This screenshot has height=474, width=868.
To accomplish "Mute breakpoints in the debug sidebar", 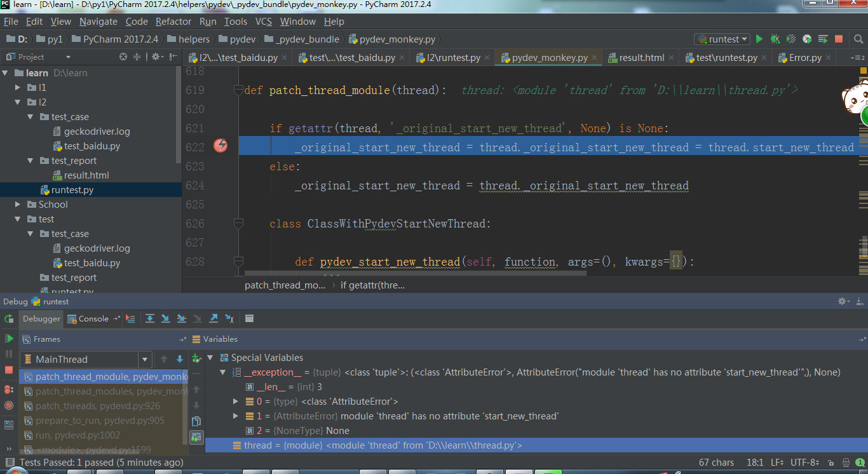I will pyautogui.click(x=9, y=405).
